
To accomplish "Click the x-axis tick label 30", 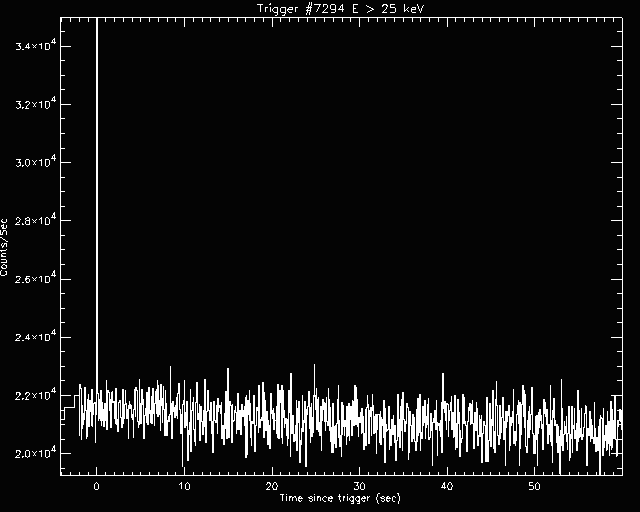I will 359,486.
